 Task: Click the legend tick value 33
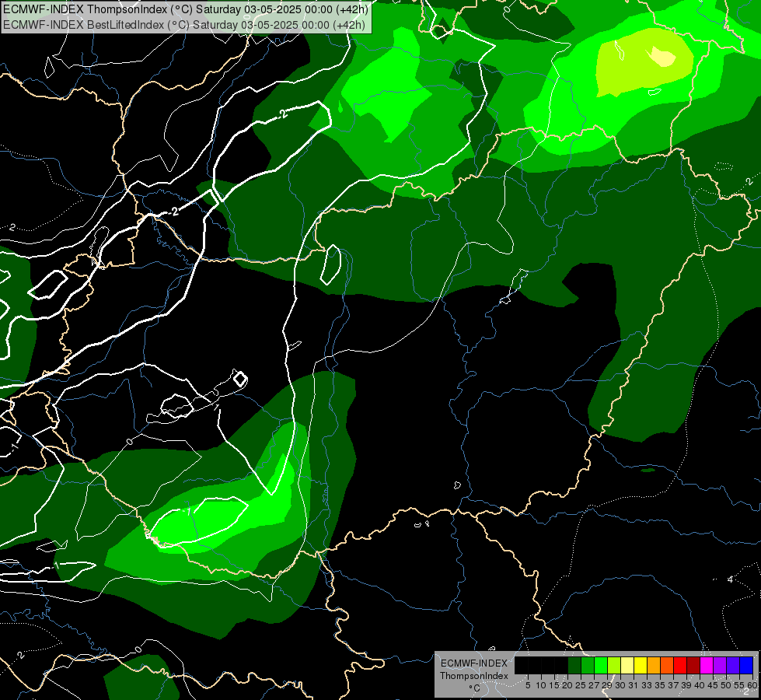click(x=647, y=685)
